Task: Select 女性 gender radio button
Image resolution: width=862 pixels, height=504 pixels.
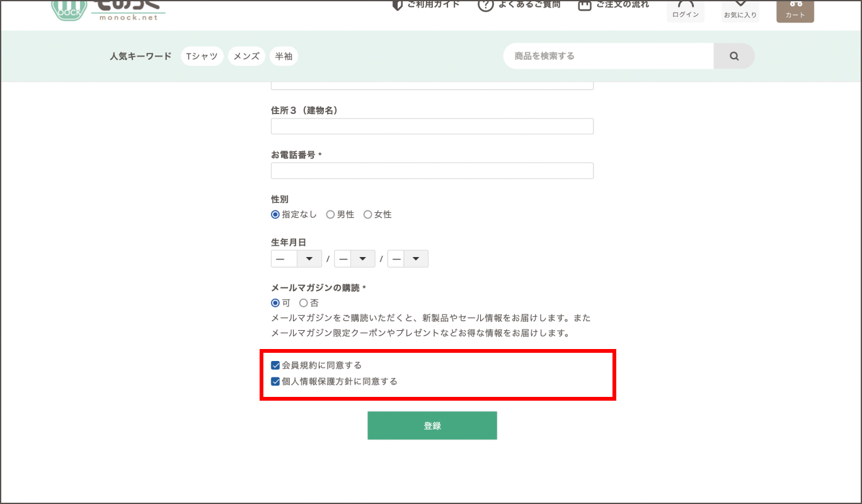Action: tap(368, 215)
